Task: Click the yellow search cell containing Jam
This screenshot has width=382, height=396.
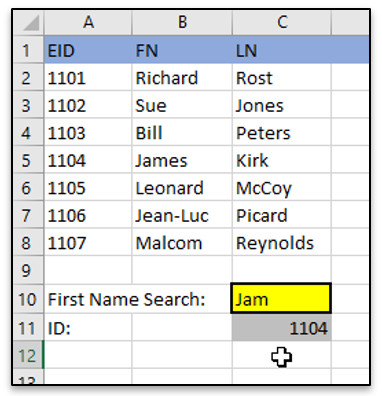Action: coord(281,298)
